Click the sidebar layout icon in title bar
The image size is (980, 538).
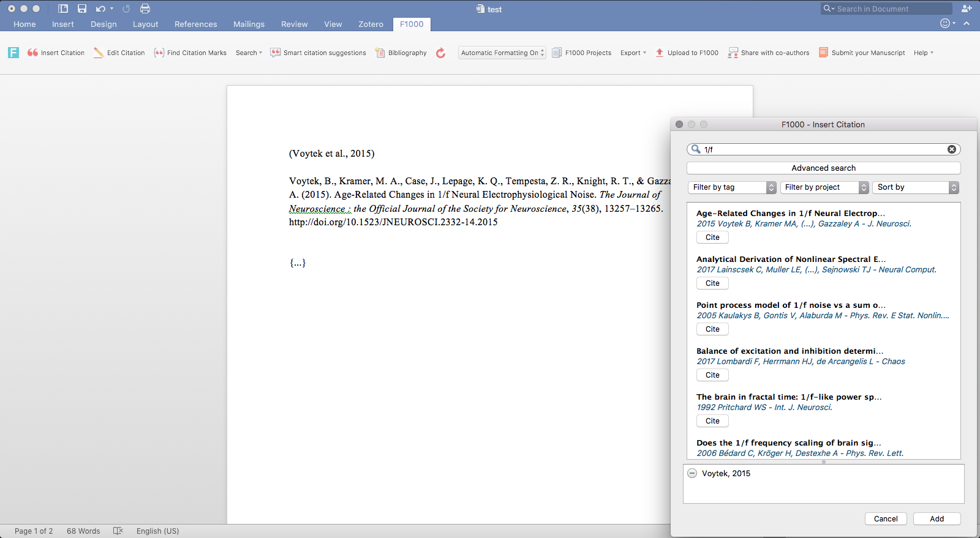(63, 9)
